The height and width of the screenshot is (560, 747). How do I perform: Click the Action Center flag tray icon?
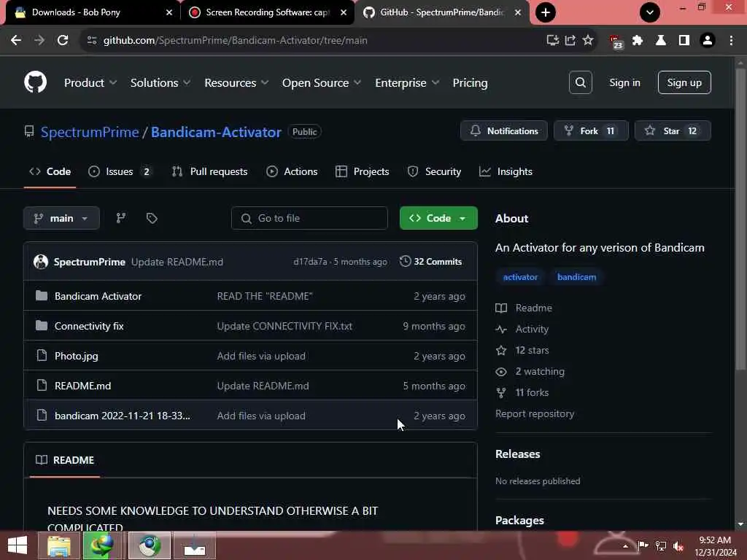[643, 545]
